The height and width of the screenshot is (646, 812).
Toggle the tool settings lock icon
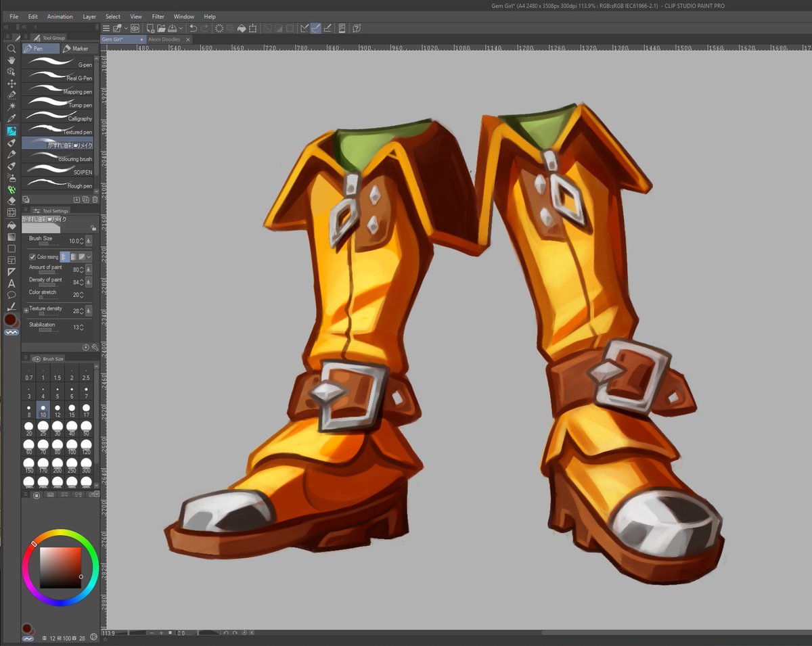(94, 229)
